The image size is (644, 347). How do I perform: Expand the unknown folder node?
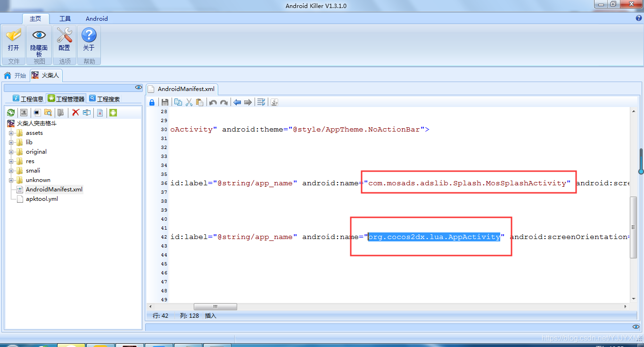click(x=11, y=180)
